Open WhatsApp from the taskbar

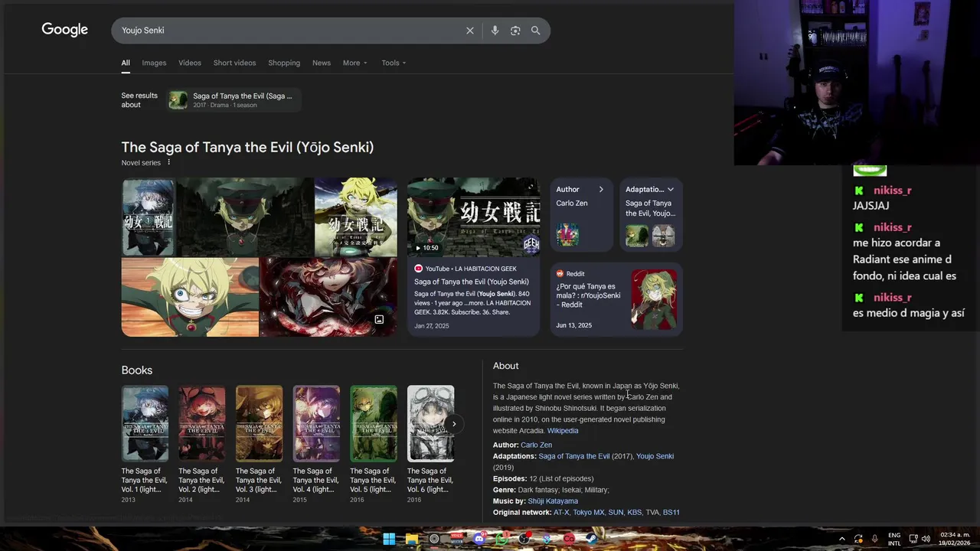coord(501,539)
